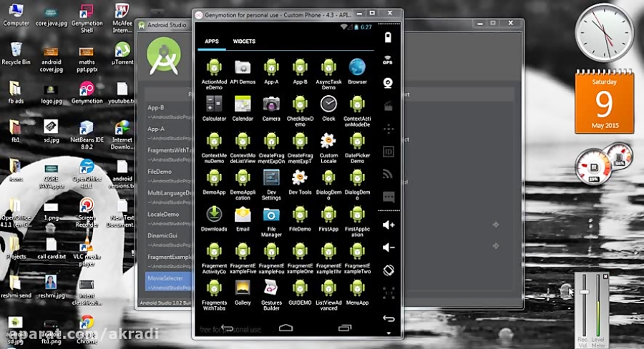
Task: Select FragmentExample recent project
Action: pos(168,261)
